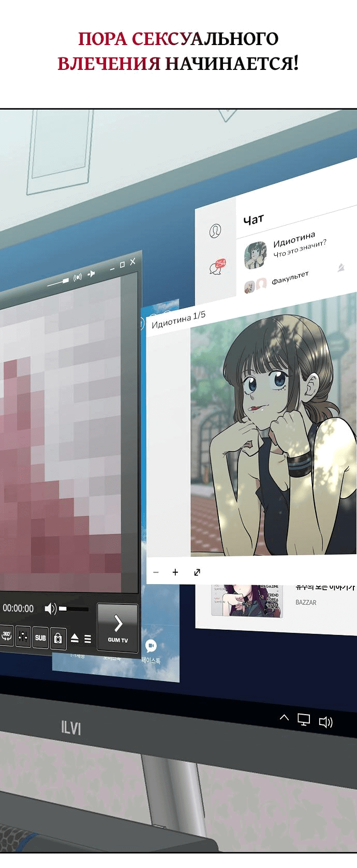Open chats icon with 254 badge
This screenshot has width=357, height=868.
point(217,267)
